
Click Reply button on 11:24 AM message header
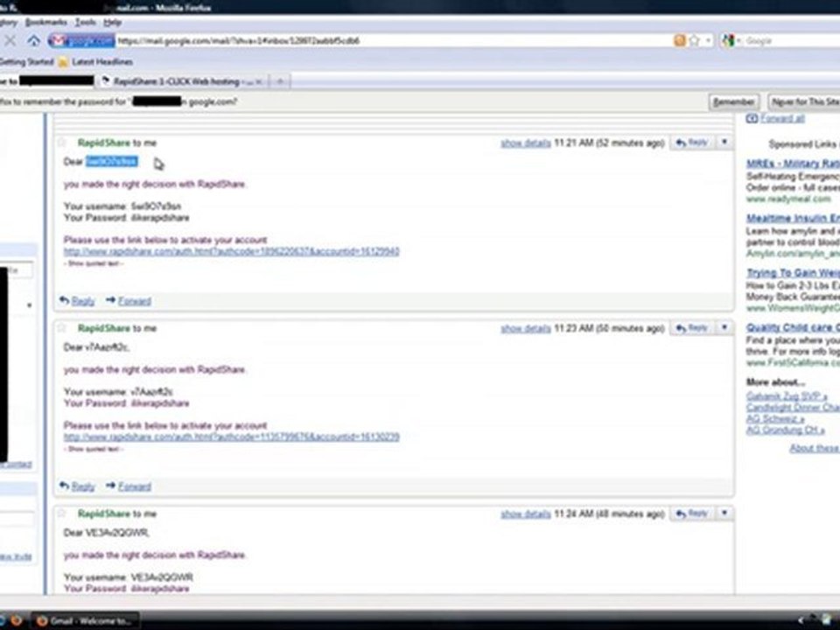point(692,514)
